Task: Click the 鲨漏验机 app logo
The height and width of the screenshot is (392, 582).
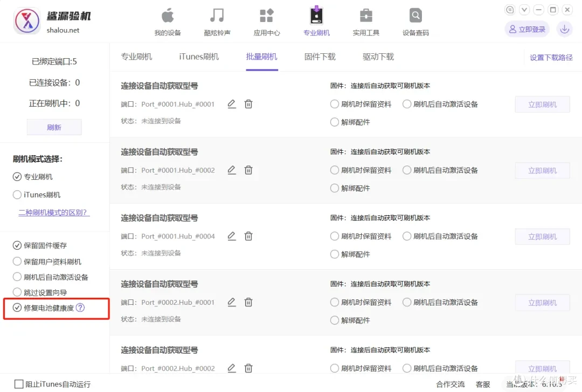Action: pyautogui.click(x=27, y=21)
